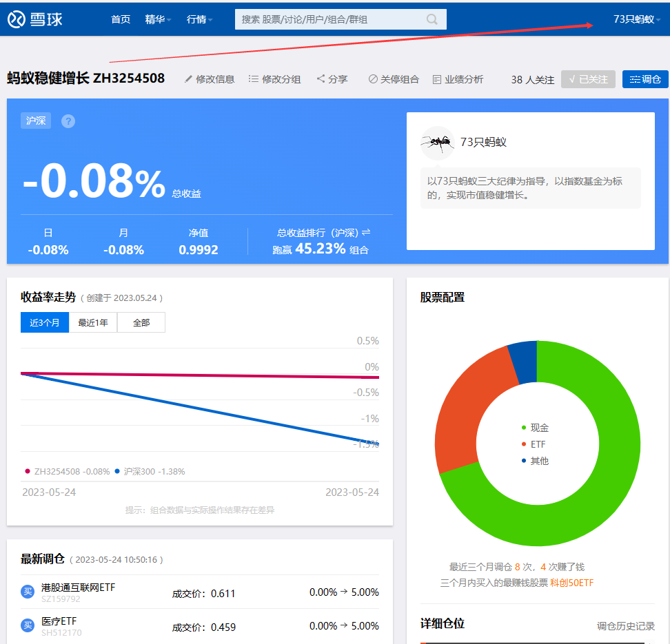Click the 跑赢 45.23% ranking value
The height and width of the screenshot is (644, 670).
point(321,249)
